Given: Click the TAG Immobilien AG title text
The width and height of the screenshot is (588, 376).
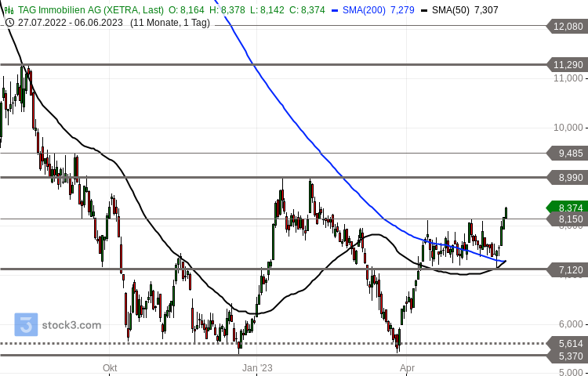Looking at the screenshot, I should click(91, 10).
